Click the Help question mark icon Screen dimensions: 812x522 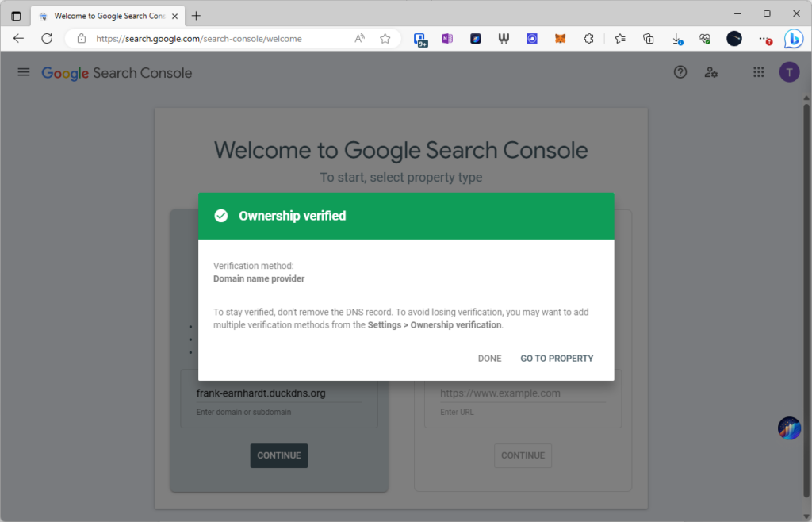(x=680, y=72)
